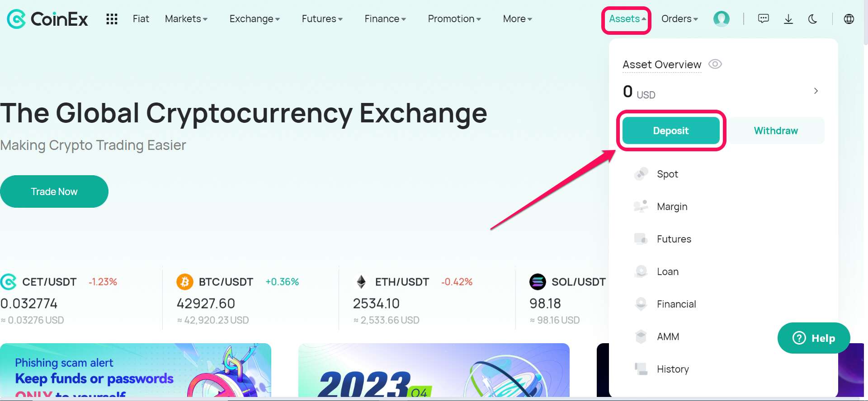This screenshot has height=401, width=868.
Task: Click the Withdraw button
Action: click(776, 131)
